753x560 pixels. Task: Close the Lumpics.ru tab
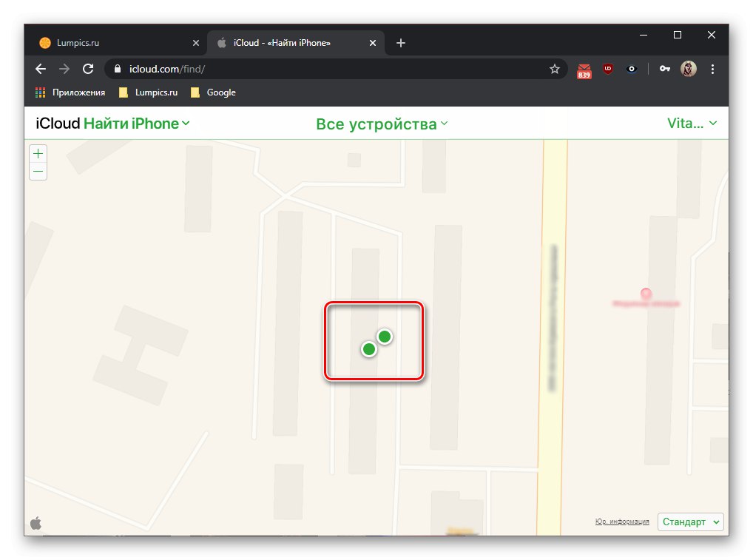tap(196, 43)
